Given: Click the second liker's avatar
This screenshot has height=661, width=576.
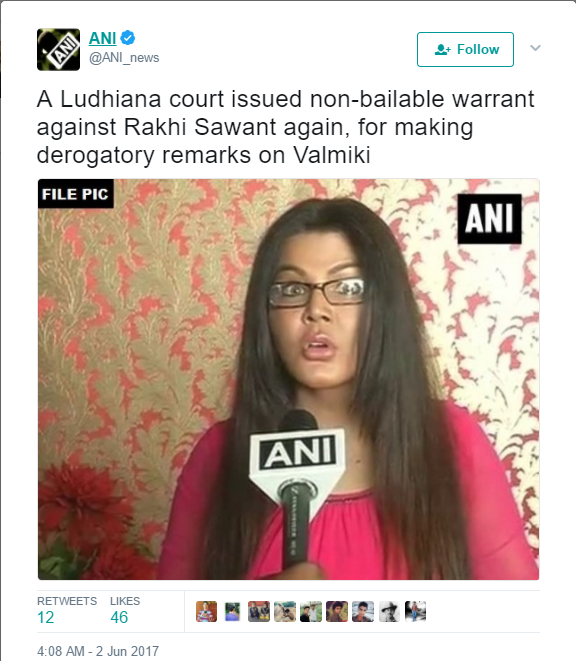Looking at the screenshot, I should (x=232, y=611).
